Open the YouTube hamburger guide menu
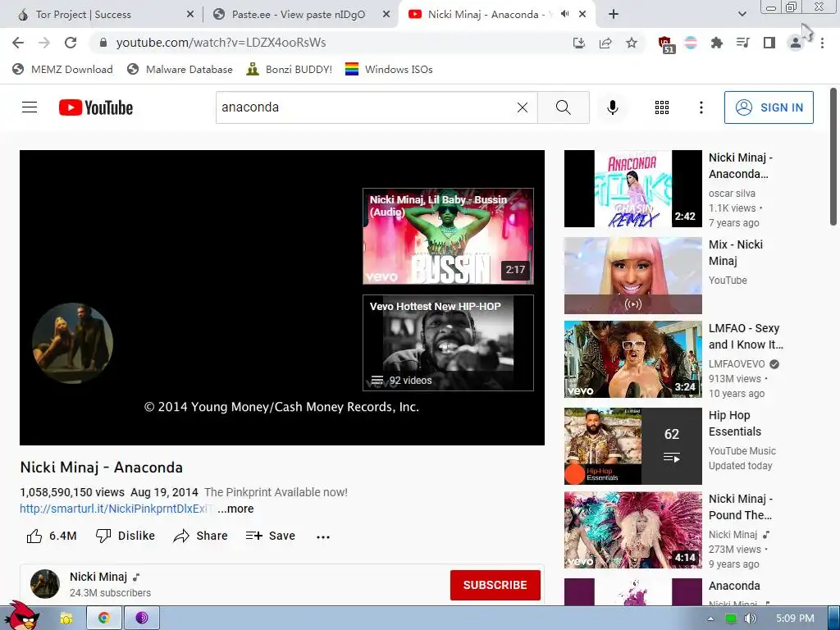Image resolution: width=840 pixels, height=630 pixels. 30,107
